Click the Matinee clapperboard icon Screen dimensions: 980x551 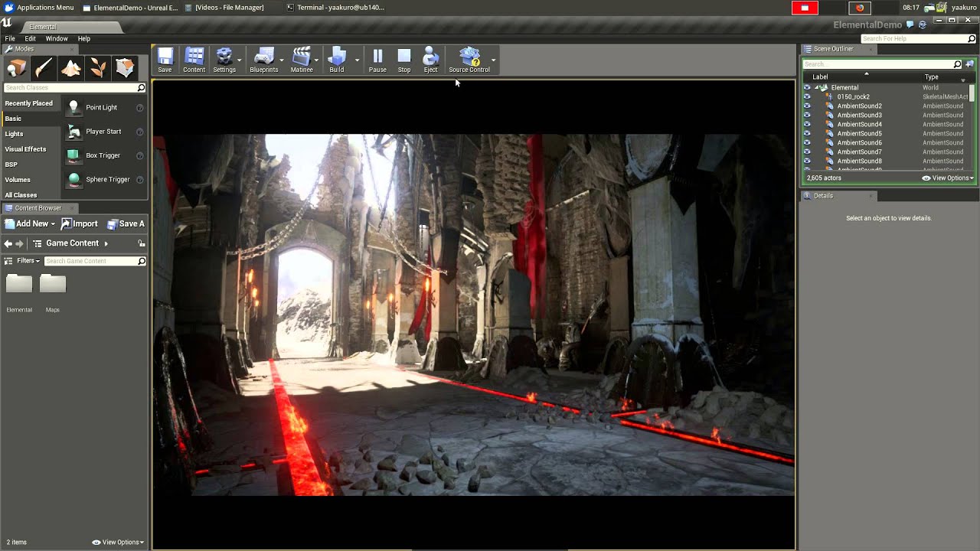click(302, 57)
